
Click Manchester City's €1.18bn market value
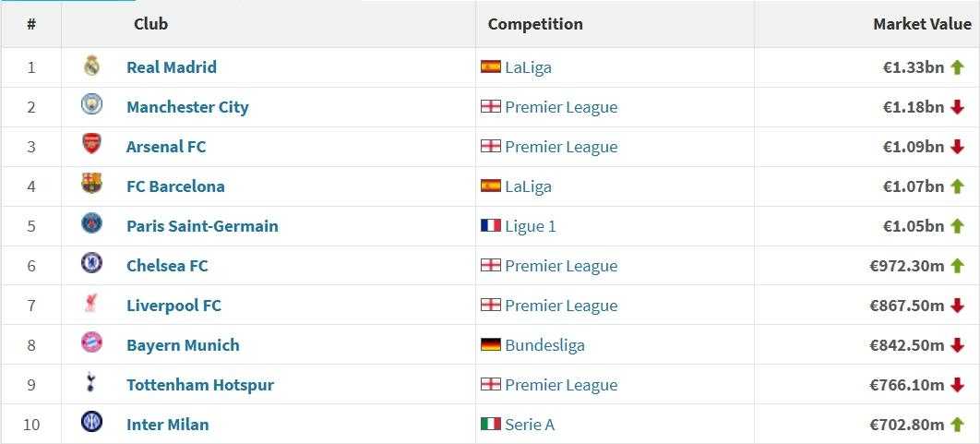pyautogui.click(x=914, y=107)
